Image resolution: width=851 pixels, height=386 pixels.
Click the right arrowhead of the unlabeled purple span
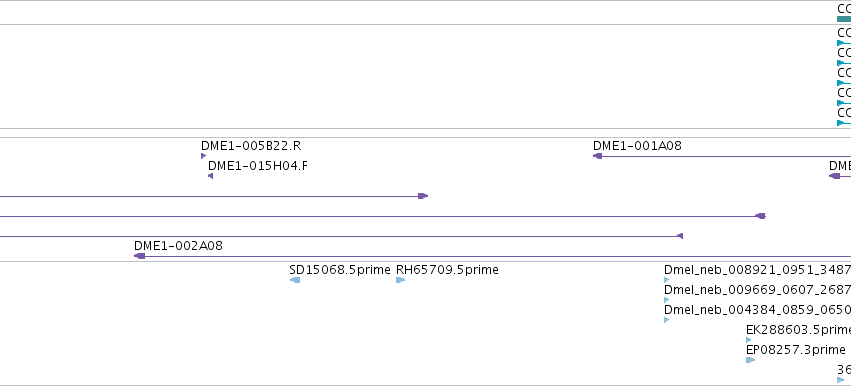click(423, 196)
